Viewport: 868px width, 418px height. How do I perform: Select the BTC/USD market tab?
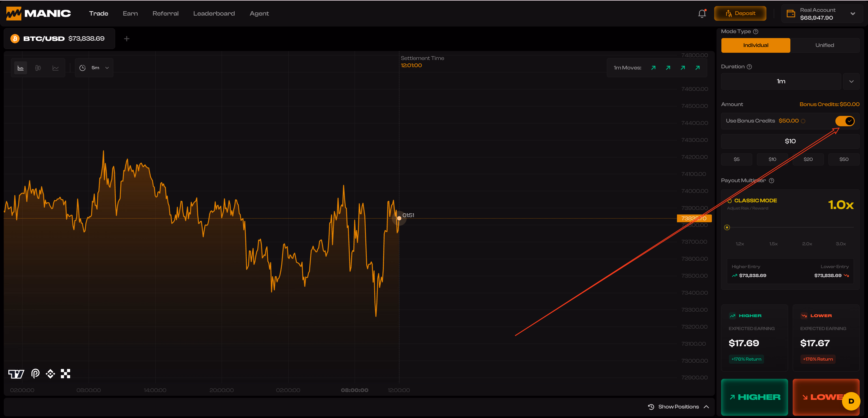pyautogui.click(x=60, y=39)
